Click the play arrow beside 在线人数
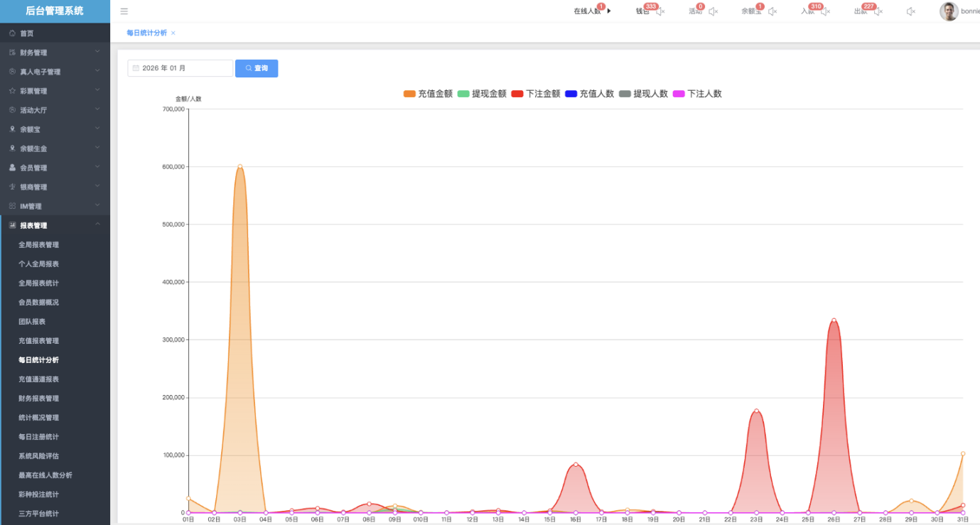This screenshot has width=980, height=525. point(609,11)
